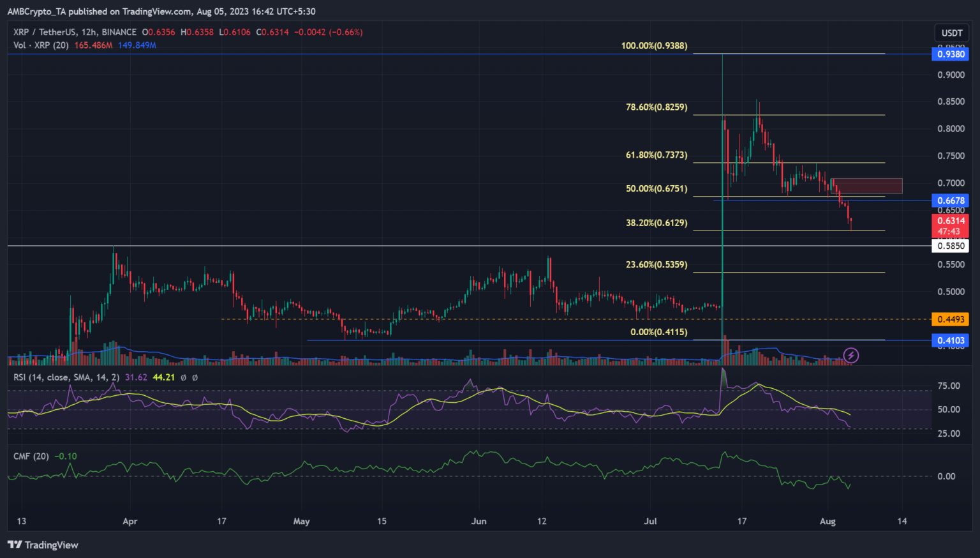This screenshot has height=558, width=980.
Task: Select the 0.00%(0.4115) Fibonacci level label
Action: pyautogui.click(x=658, y=332)
